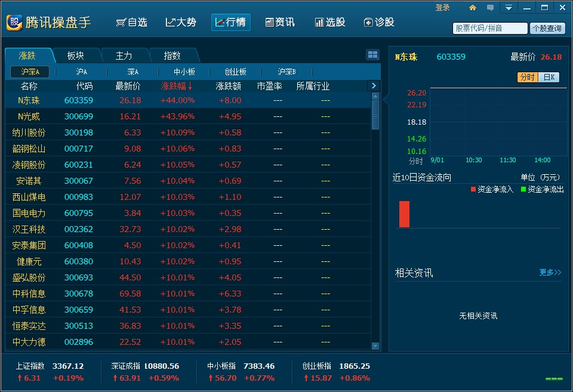Viewport: 573px width, 392px height.
Task: Click the 创业板指 index in status bar
Action: [x=336, y=372]
